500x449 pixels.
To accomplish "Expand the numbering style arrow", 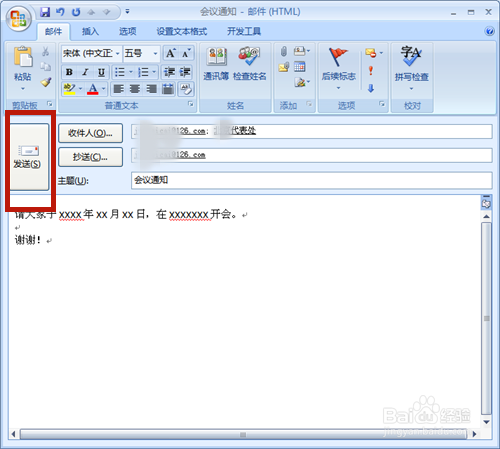I will (154, 72).
